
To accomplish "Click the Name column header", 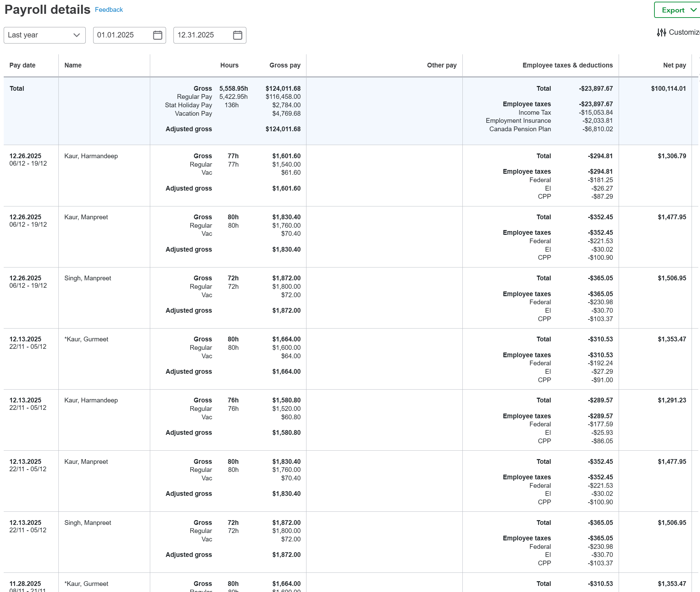I will point(73,65).
